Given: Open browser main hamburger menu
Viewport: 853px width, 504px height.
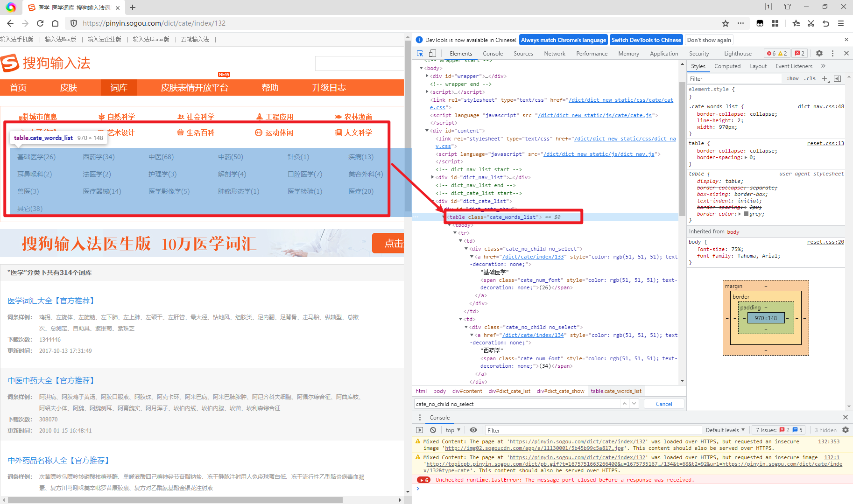Looking at the screenshot, I should point(841,23).
